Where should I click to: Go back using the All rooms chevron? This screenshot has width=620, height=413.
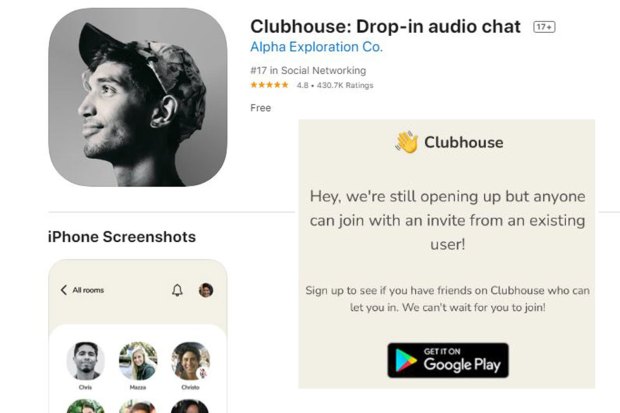(x=64, y=290)
